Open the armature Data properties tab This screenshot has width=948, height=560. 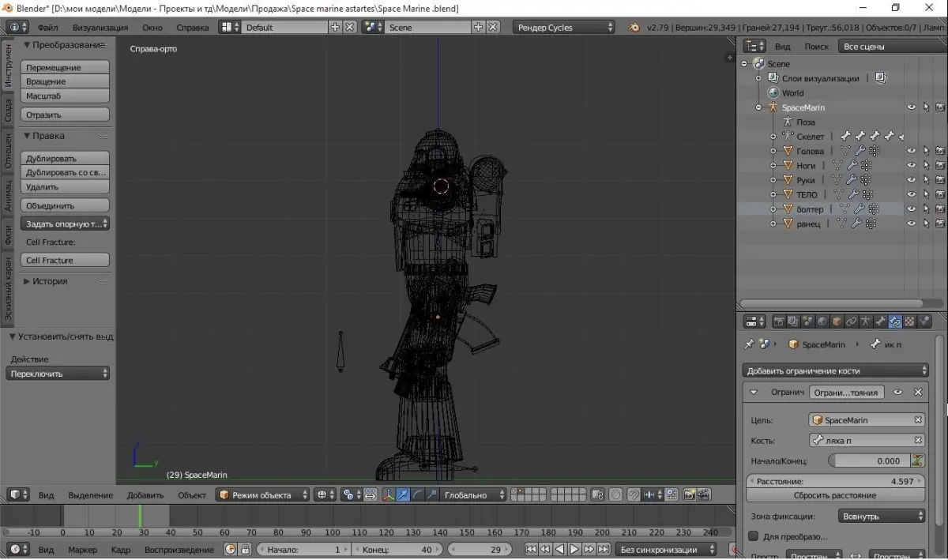pos(866,321)
